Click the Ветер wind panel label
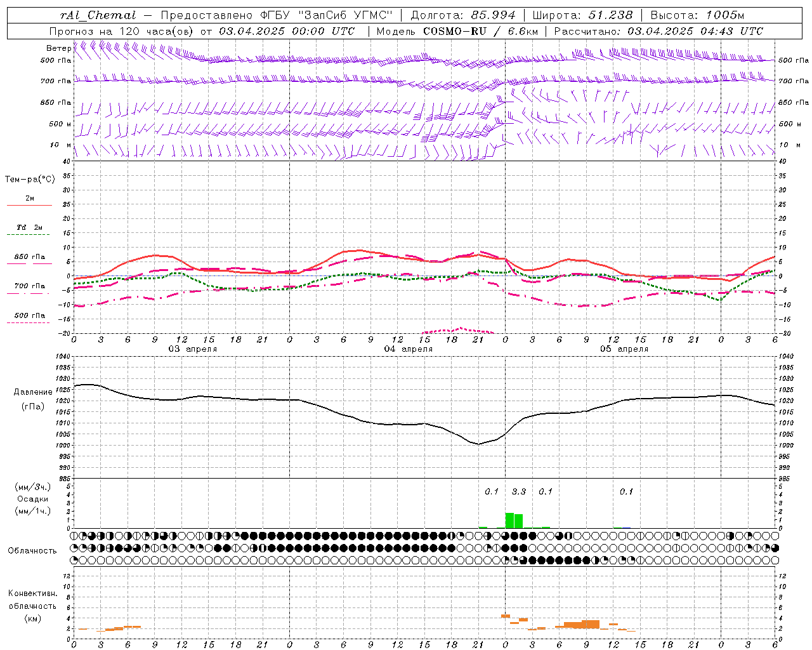 tap(58, 48)
